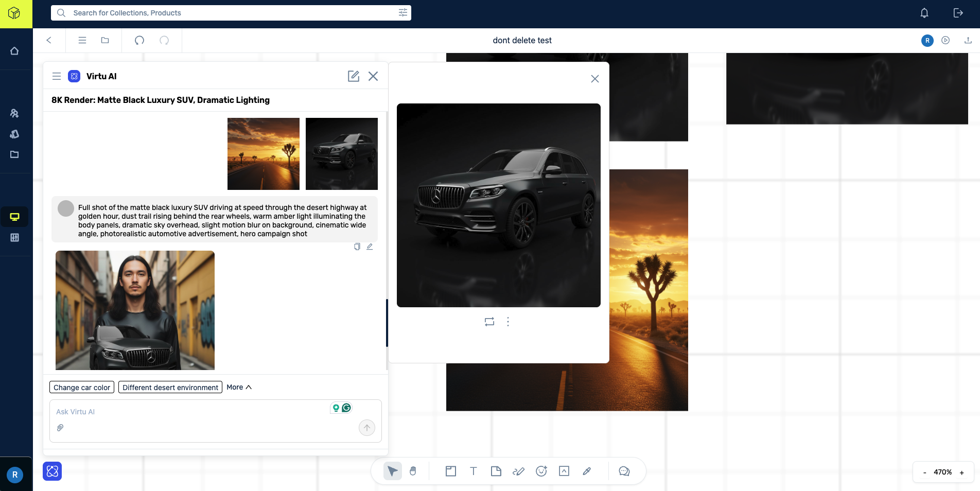Click the Different desert environment suggestion
Screen dimensions: 980x491
point(170,387)
